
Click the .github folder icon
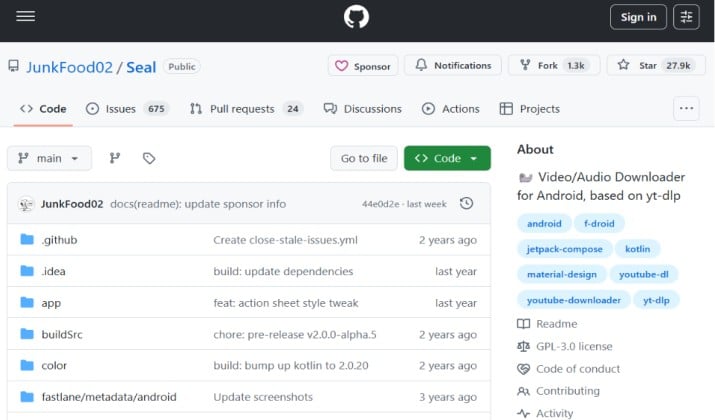click(x=27, y=239)
